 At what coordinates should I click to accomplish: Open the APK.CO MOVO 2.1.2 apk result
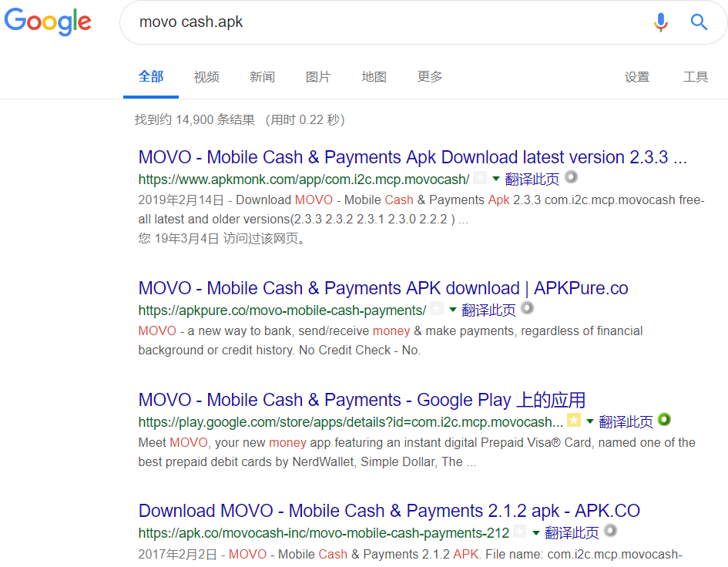point(389,510)
